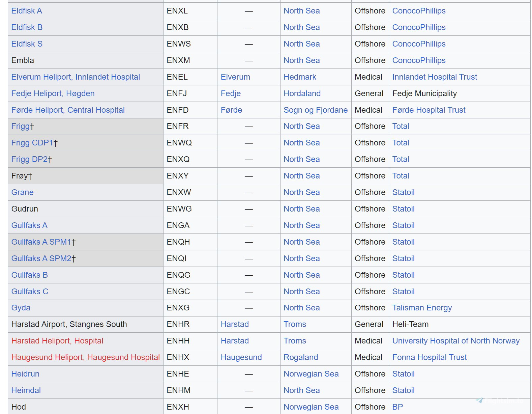
Task: Open the Førde Hospital Trust link
Action: tap(429, 110)
